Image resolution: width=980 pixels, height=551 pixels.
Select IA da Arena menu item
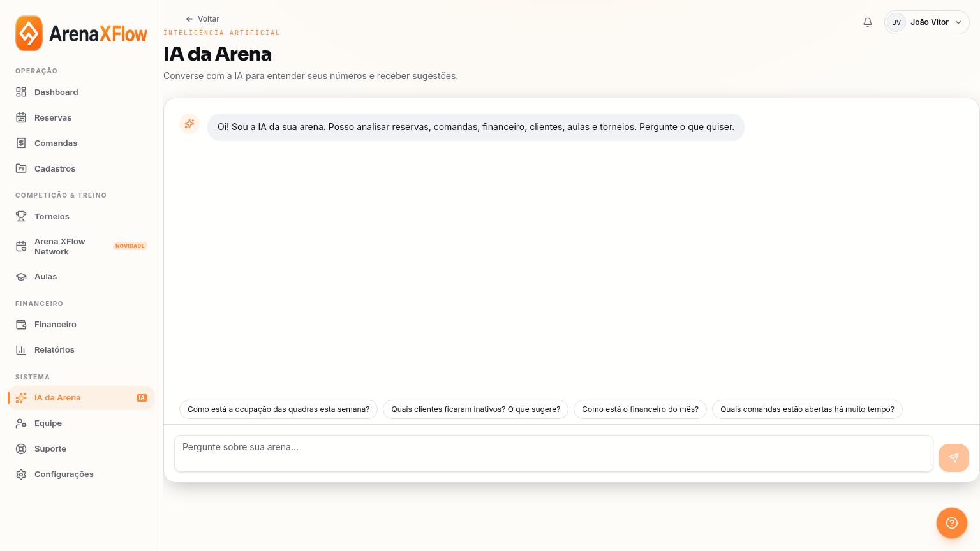point(81,397)
